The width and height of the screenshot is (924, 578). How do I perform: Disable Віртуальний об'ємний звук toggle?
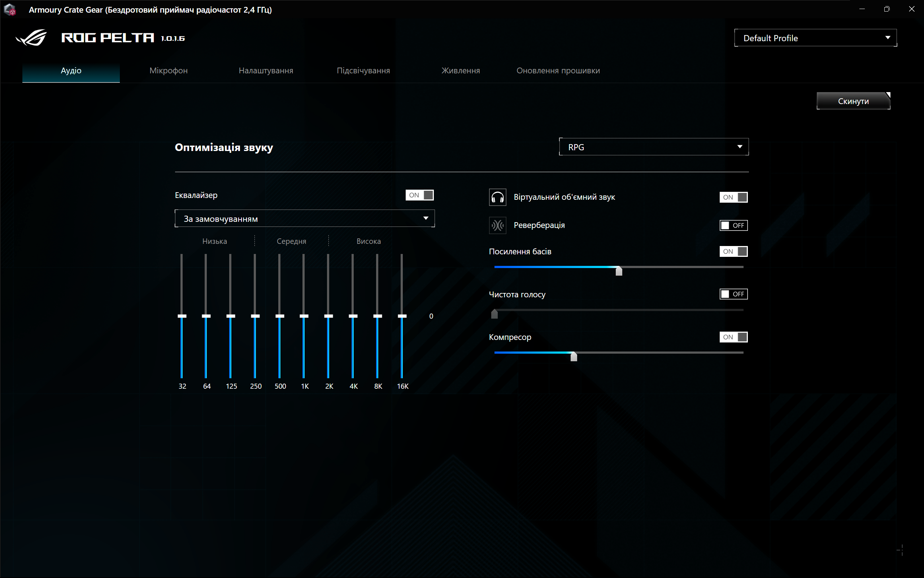[x=733, y=197]
